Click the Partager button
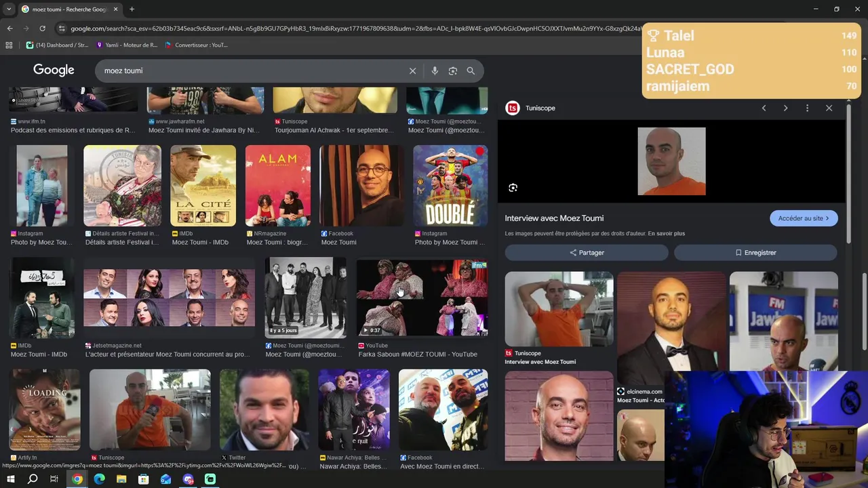The height and width of the screenshot is (488, 868). pyautogui.click(x=587, y=252)
